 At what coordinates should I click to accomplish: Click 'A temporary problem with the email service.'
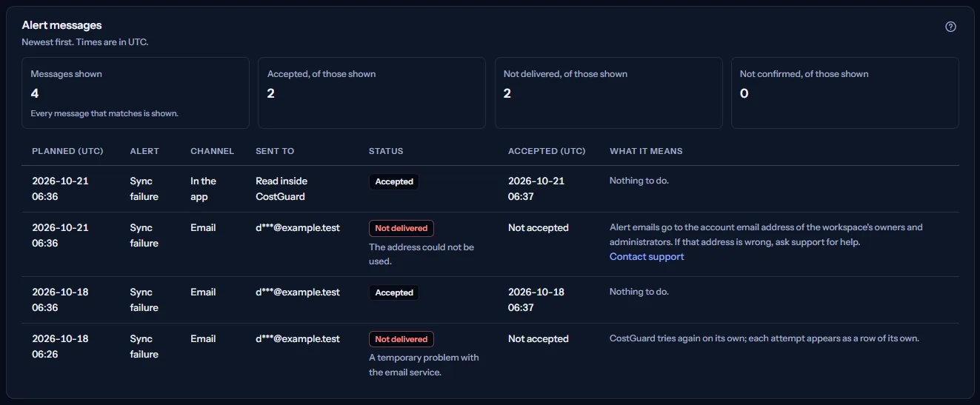[x=424, y=365]
